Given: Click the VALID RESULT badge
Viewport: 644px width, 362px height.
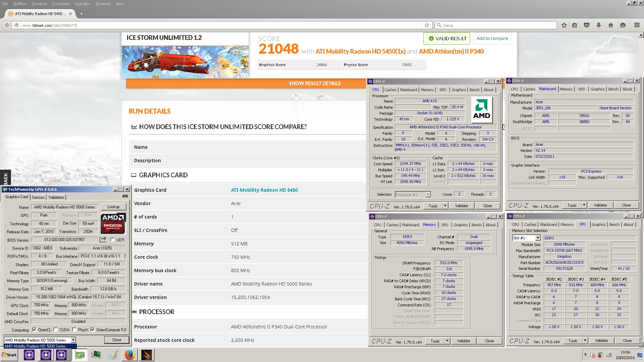Looking at the screenshot, I should pyautogui.click(x=447, y=39).
